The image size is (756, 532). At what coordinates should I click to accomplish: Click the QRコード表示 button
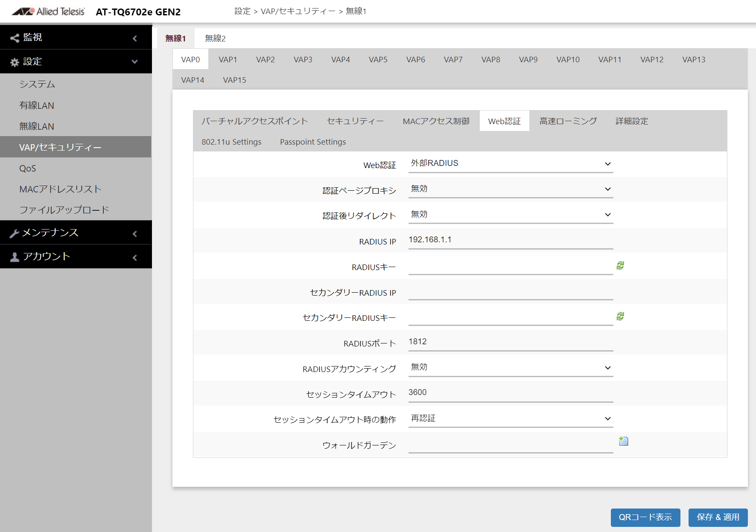[x=645, y=517]
